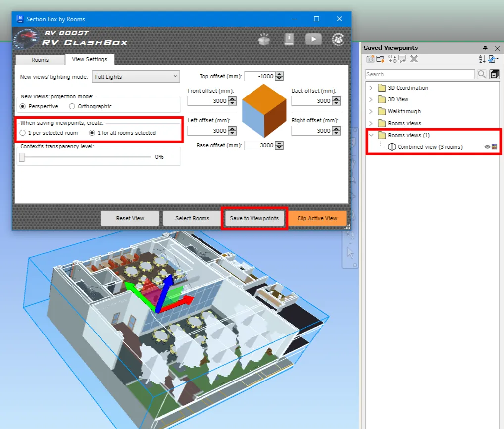Screen dimensions: 504x429
Task: Toggle eye visibility icon on Combined view
Action: [487, 147]
